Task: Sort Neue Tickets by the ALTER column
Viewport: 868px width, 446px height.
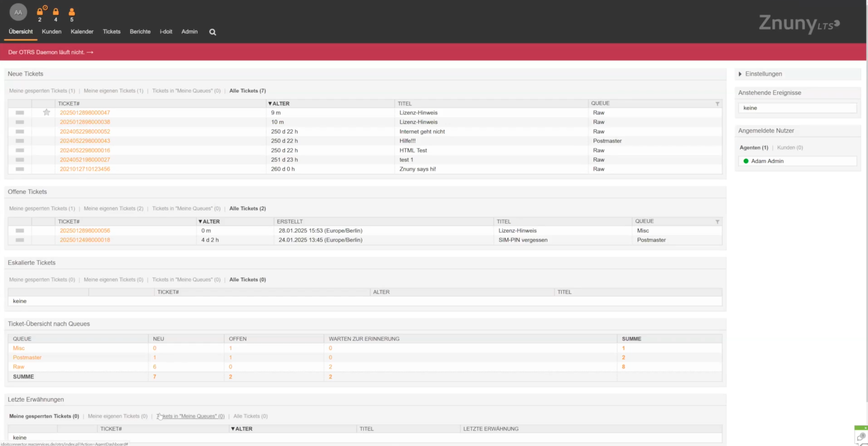Action: (279, 104)
